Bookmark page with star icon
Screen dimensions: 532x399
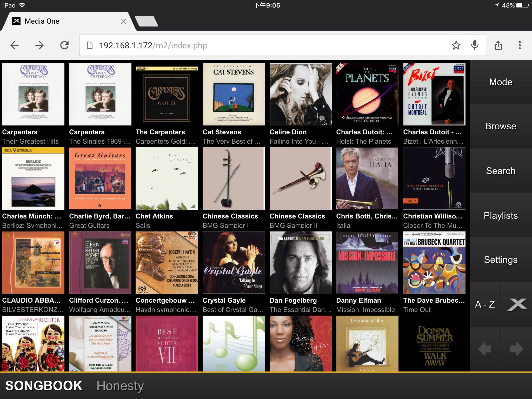[x=456, y=45]
